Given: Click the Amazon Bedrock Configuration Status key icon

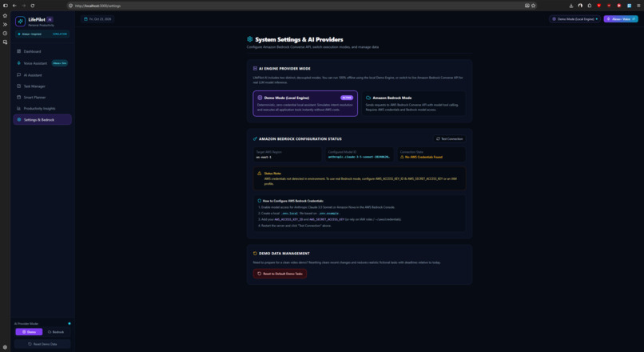Looking at the screenshot, I should click(x=255, y=139).
